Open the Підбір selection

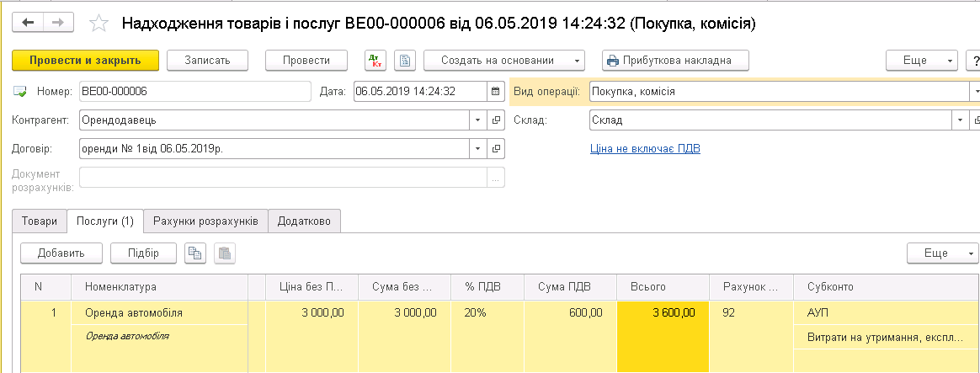point(144,253)
